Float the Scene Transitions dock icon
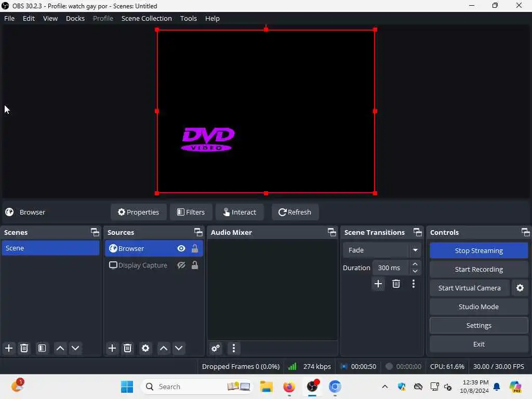 pyautogui.click(x=418, y=232)
